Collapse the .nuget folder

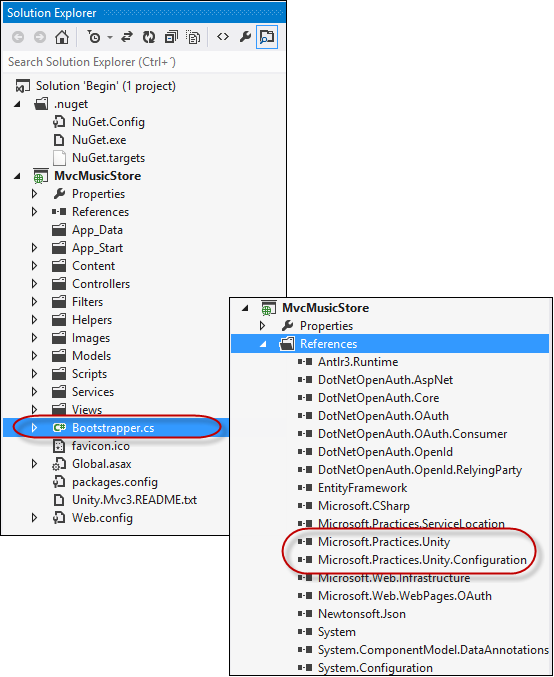coord(17,104)
